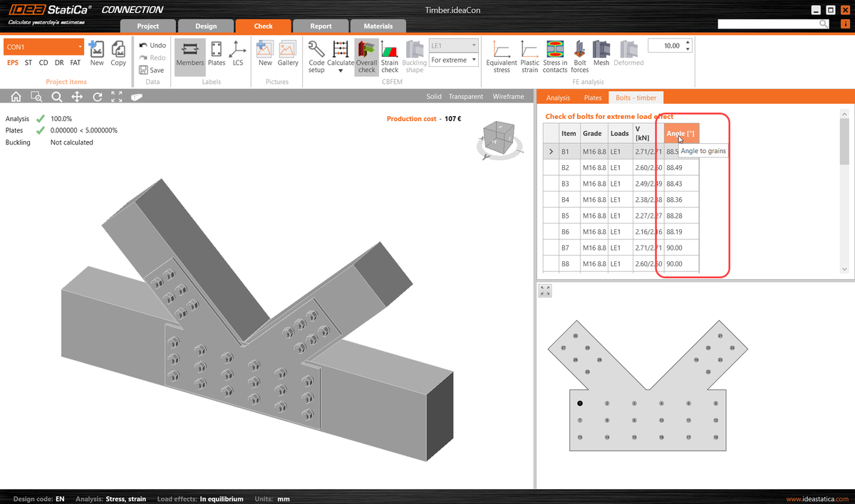This screenshot has width=855, height=504.
Task: Open the Strain check results
Action: [389, 56]
